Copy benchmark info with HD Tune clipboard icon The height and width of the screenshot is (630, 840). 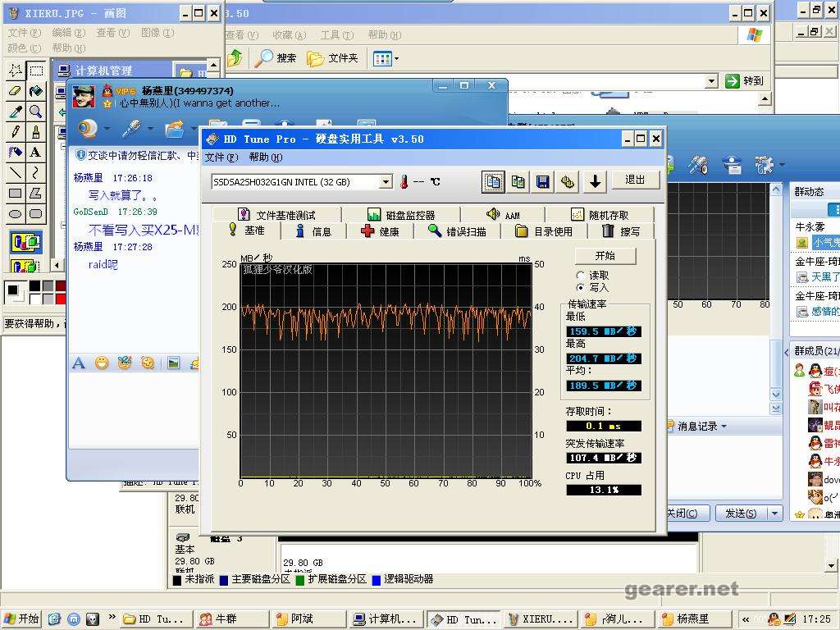pyautogui.click(x=493, y=182)
